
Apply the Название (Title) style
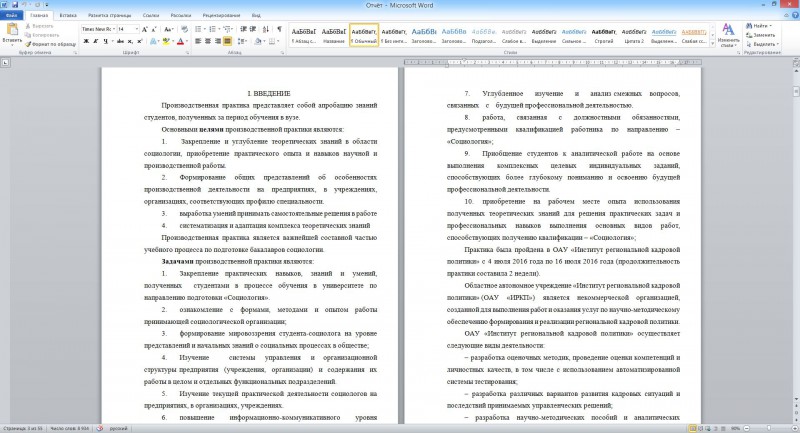click(x=334, y=35)
